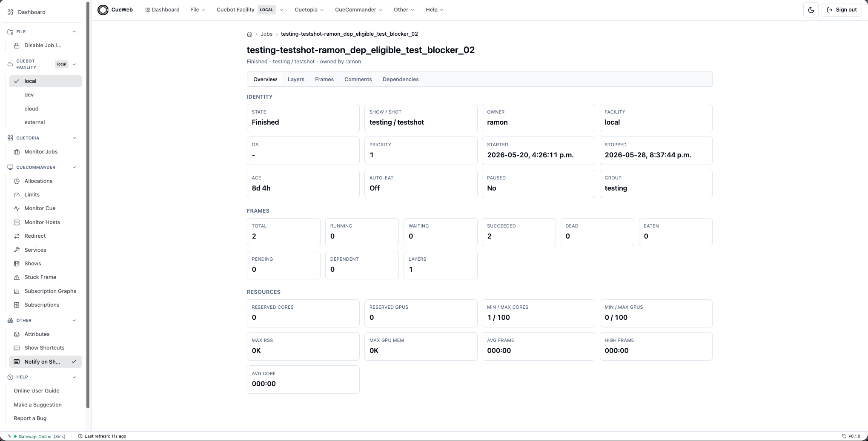Select the dev facility
Screen dimensions: 868x441
point(46,95)
